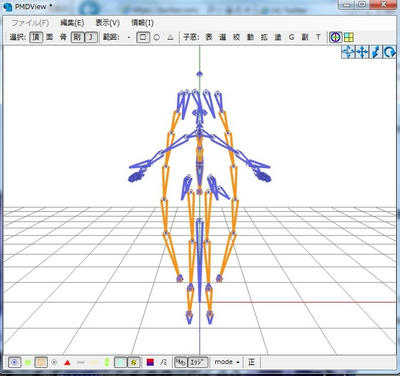The image size is (400, 376).
Task: Open the 情報(I) menu
Action: point(142,23)
